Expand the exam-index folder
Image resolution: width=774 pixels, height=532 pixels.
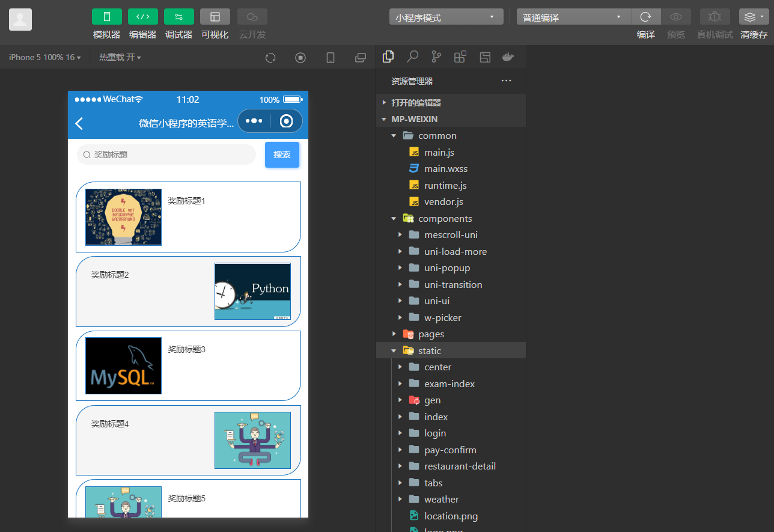[x=451, y=384]
